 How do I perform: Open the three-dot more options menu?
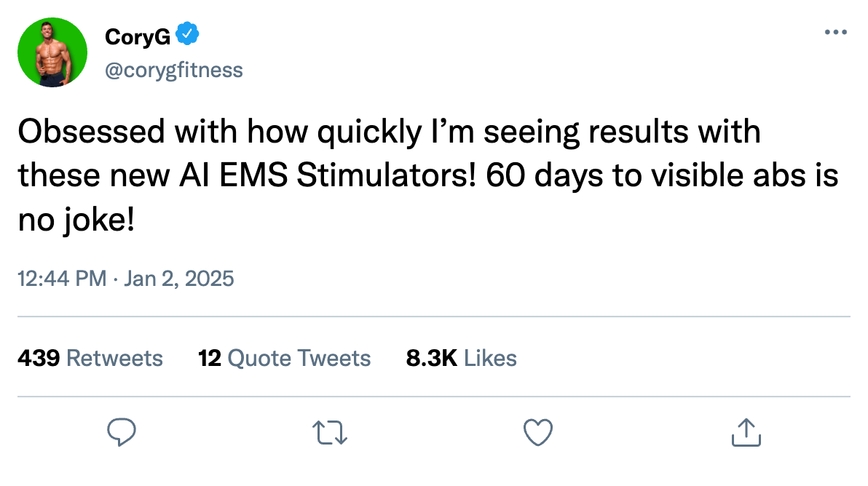(835, 32)
